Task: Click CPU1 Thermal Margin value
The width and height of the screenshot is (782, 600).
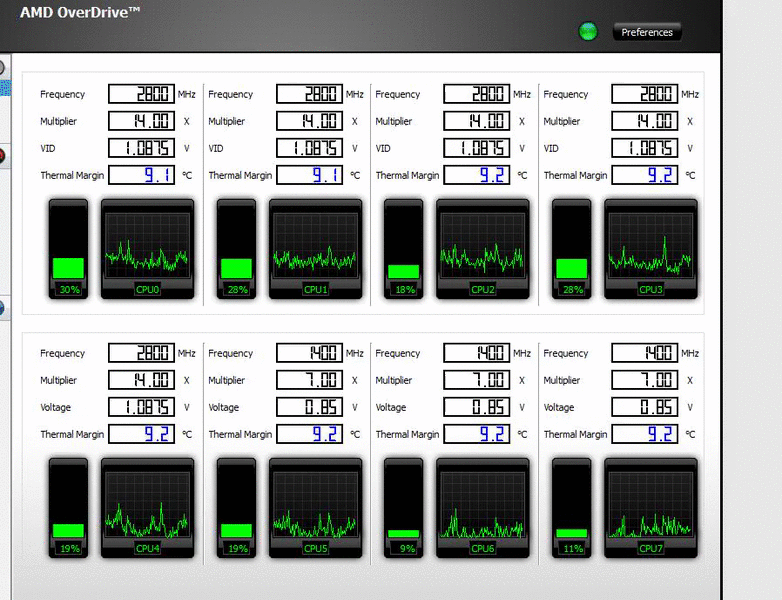Action: pyautogui.click(x=310, y=175)
